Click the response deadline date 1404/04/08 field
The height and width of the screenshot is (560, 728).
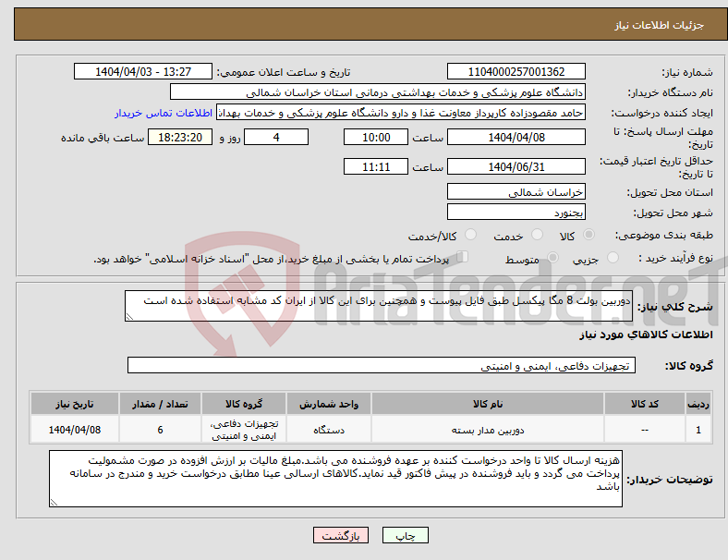(x=516, y=138)
